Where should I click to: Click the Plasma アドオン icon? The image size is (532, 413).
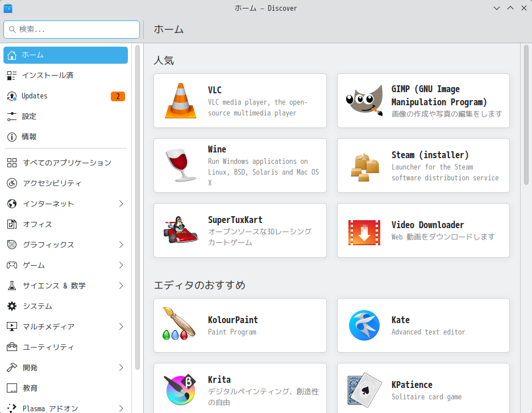click(x=12, y=408)
